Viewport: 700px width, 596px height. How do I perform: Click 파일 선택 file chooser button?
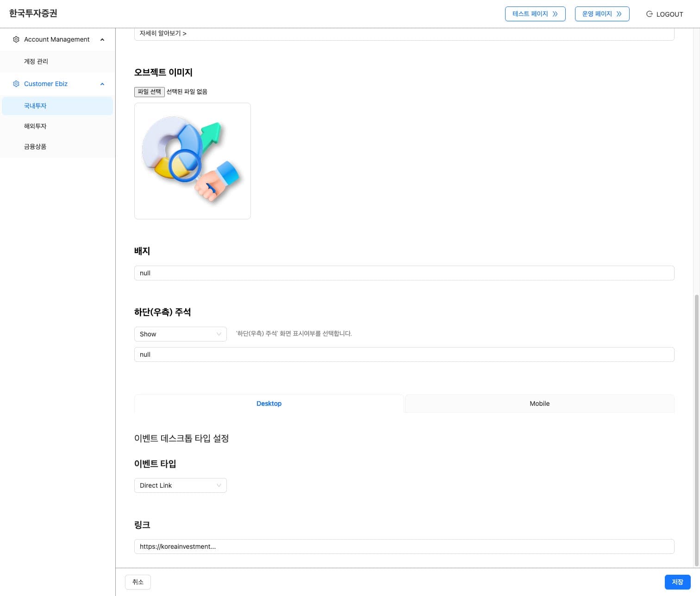pos(149,92)
